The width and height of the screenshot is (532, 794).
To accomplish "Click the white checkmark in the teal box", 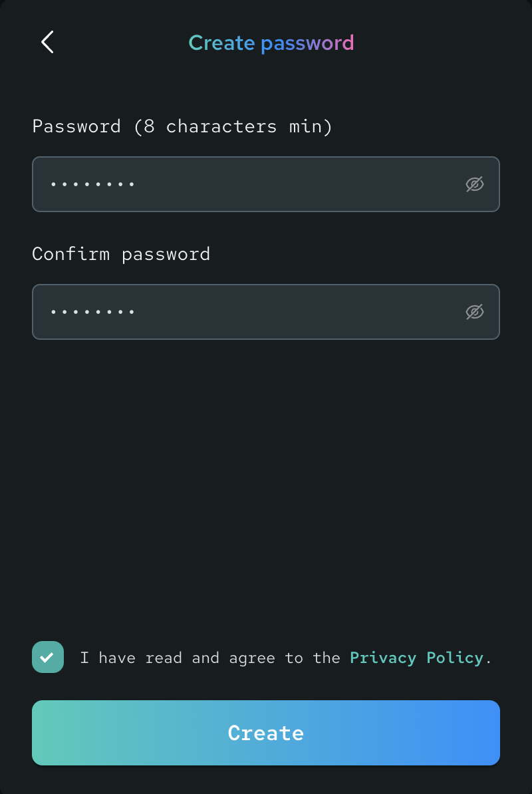I will click(47, 658).
